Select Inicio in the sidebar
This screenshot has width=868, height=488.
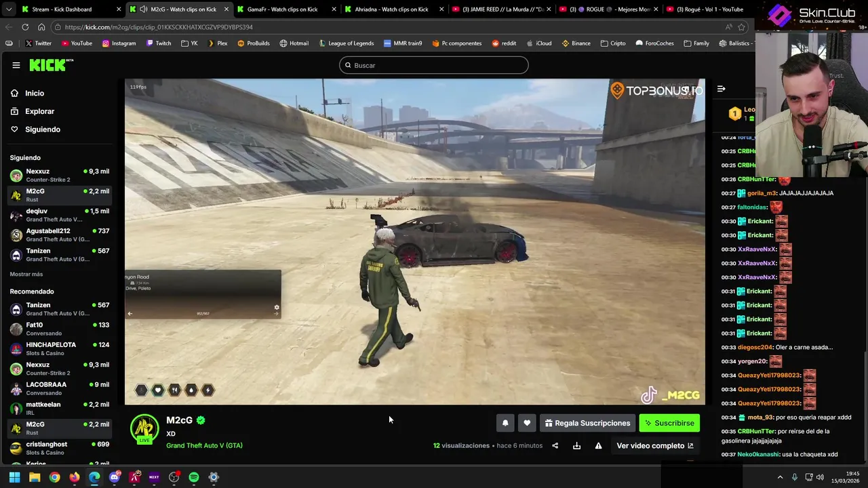click(x=35, y=94)
